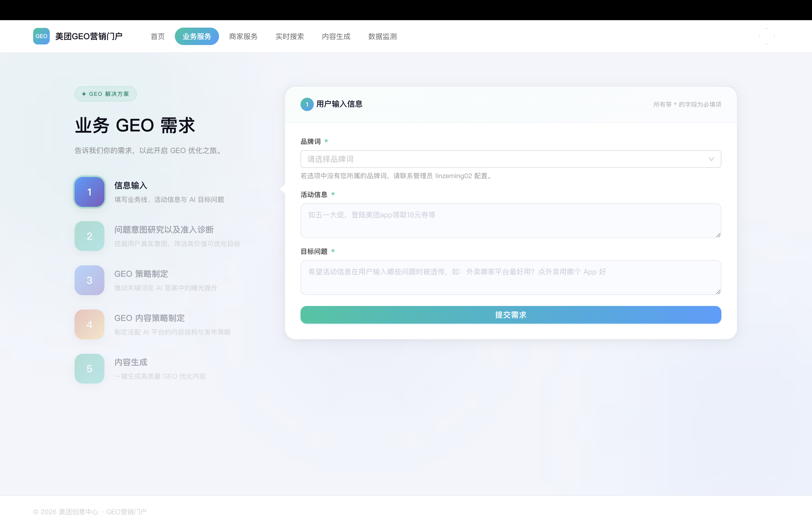Click the 目标问题 textarea resize handle
This screenshot has width=812, height=528.
pos(718,292)
